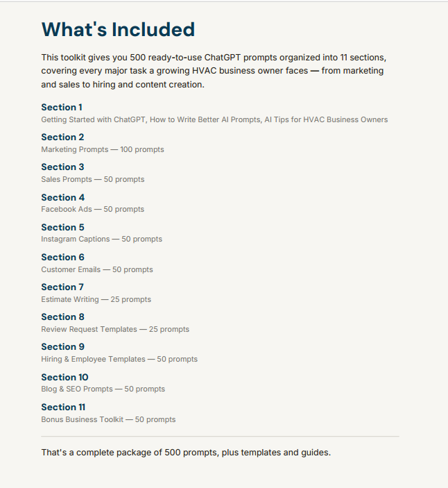Select the Section 11 heading
Viewport: 448px width, 488px height.
tap(63, 407)
